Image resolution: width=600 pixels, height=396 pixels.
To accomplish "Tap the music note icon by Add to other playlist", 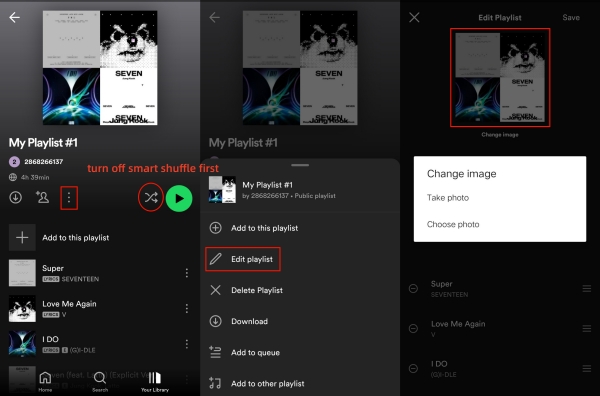I will [215, 383].
